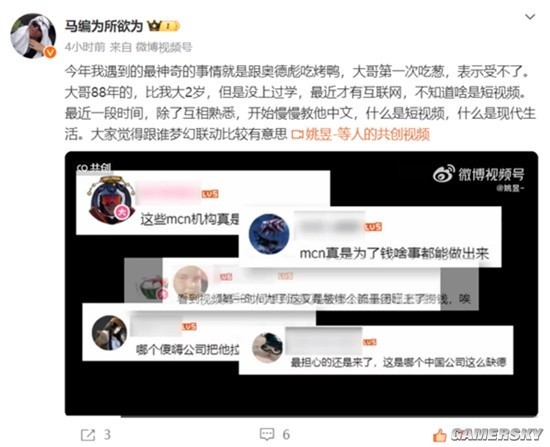Click the blue avatar in mcn comment
Screen dimensions: 550x447
pos(269,234)
